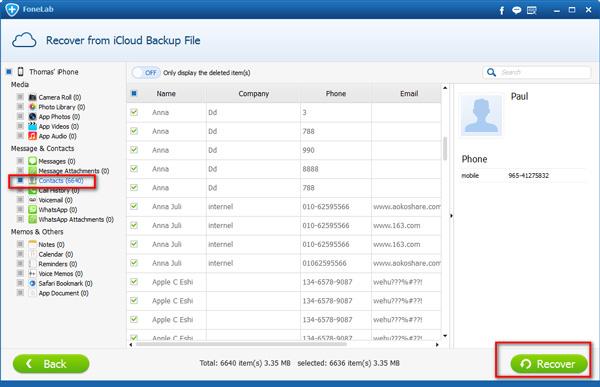Click the Back button
This screenshot has height=387, width=600.
coord(51,364)
